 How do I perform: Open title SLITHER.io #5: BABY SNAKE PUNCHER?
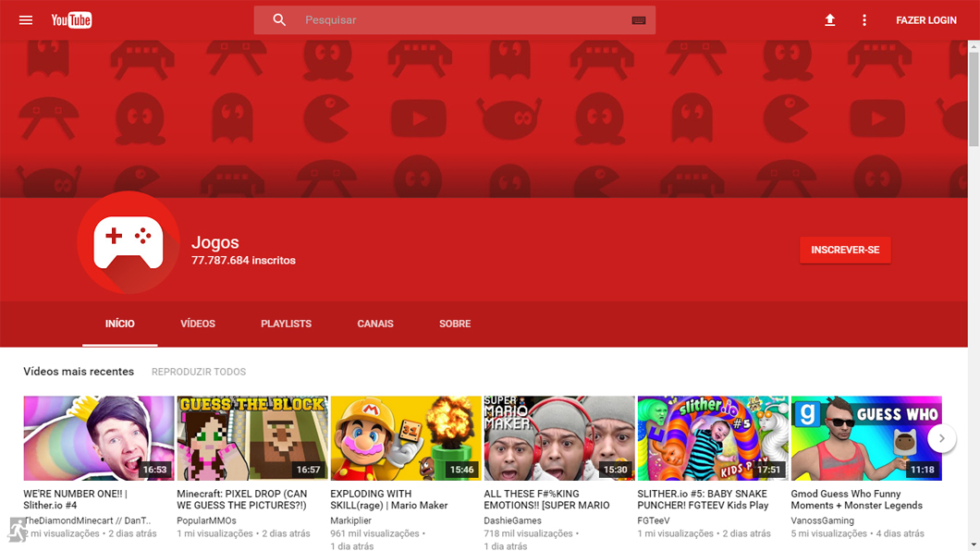703,499
